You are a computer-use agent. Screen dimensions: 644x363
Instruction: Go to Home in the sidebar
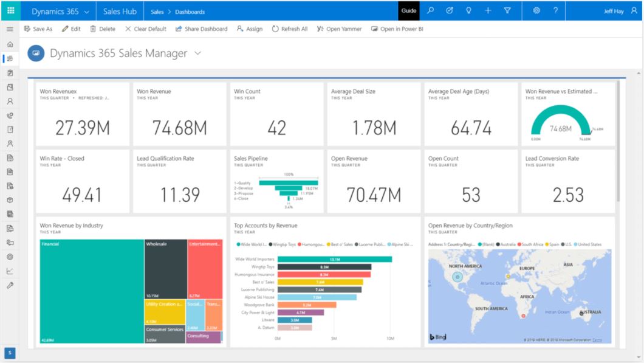(x=10, y=44)
